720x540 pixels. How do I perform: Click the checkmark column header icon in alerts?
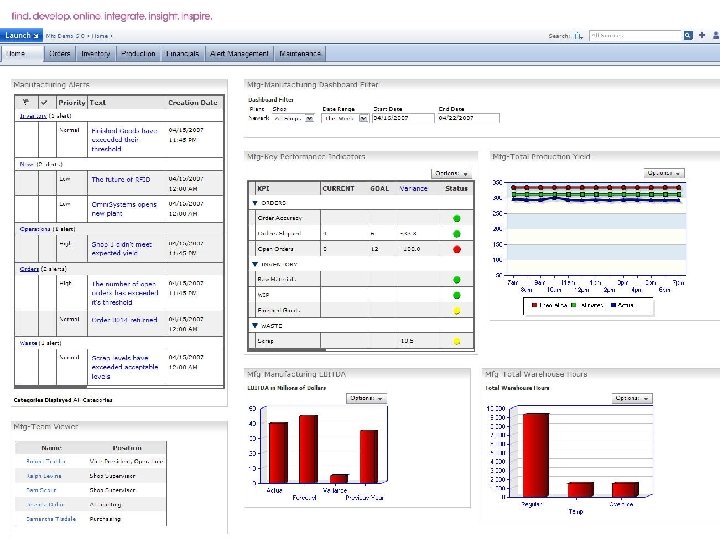click(x=45, y=102)
